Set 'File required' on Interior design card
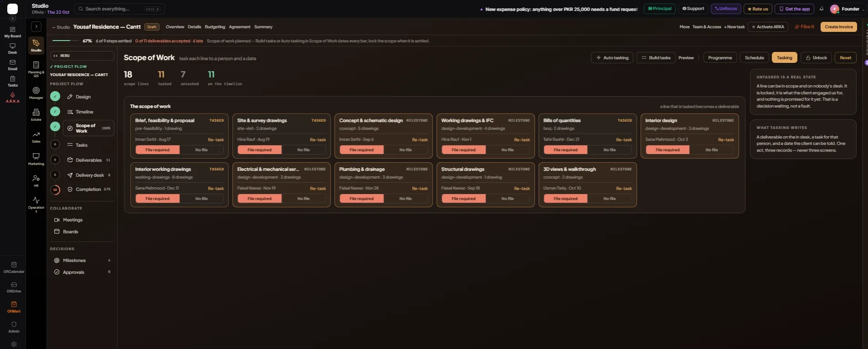The image size is (868, 349). tap(667, 150)
